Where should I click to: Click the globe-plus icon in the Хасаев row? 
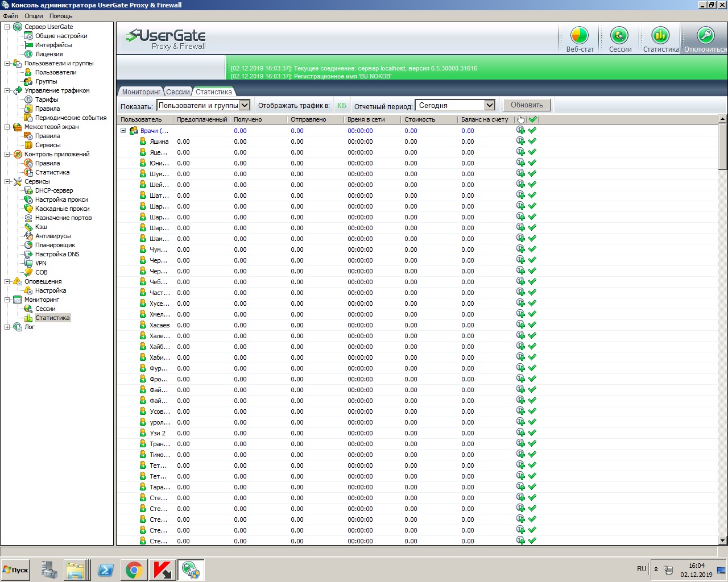(520, 325)
